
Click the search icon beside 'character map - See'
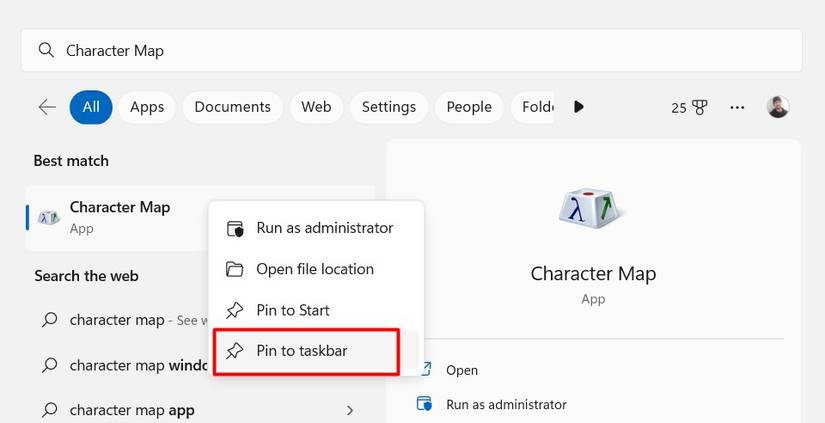tap(49, 319)
